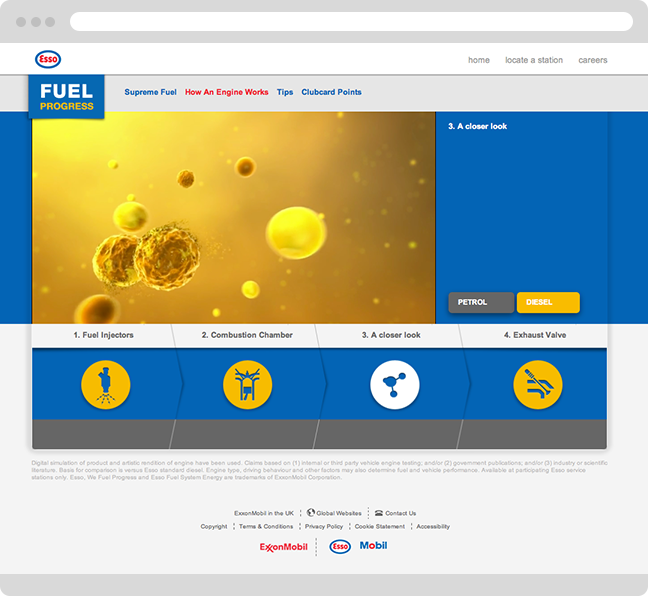Image resolution: width=648 pixels, height=596 pixels.
Task: Click the yellow fuel molecules animation image
Action: 233,218
